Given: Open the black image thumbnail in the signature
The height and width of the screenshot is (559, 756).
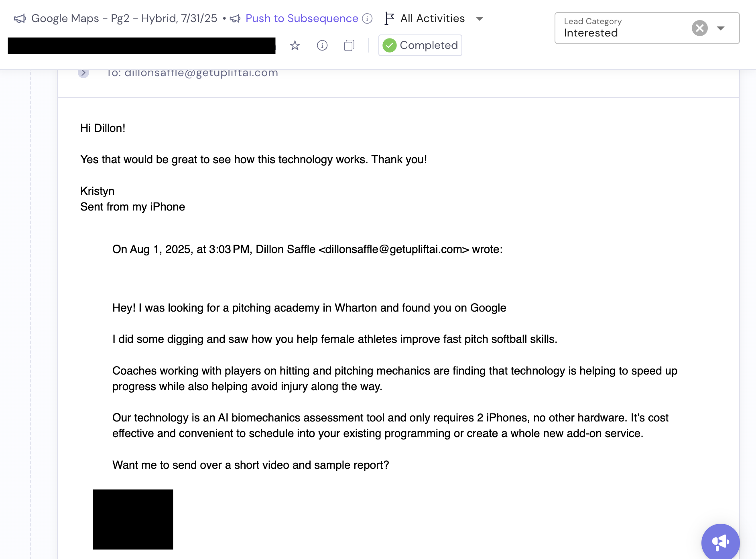Looking at the screenshot, I should point(133,519).
